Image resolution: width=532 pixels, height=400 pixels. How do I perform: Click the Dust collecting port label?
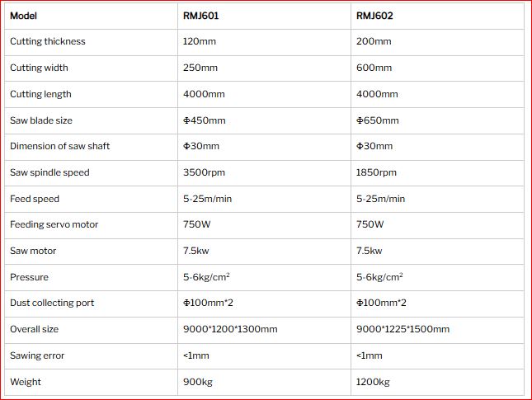pos(52,303)
